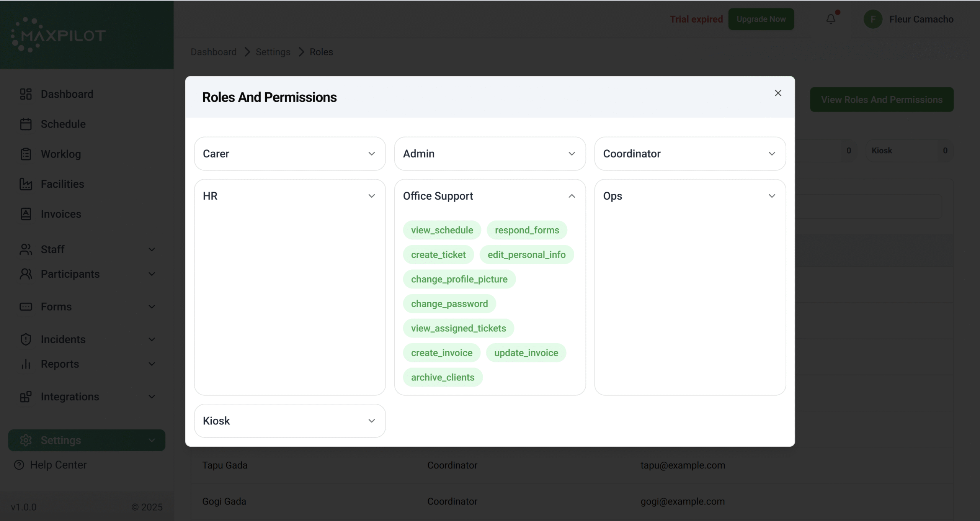Click the Invoices document icon
The image size is (980, 521).
(x=26, y=214)
